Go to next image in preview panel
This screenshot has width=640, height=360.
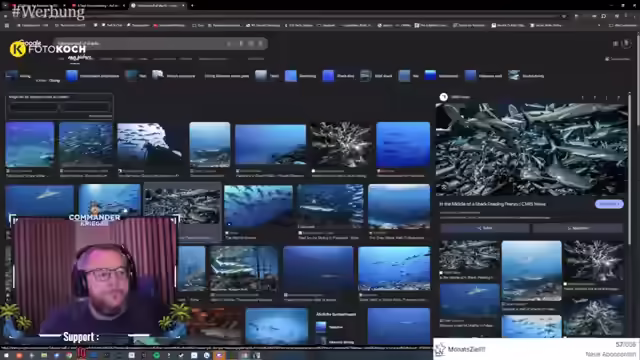coord(594,97)
